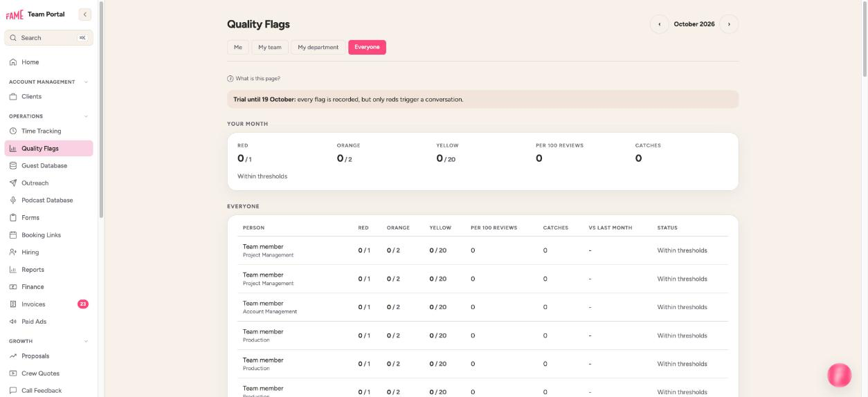Select the My department filter tab
868x397 pixels.
pos(318,47)
